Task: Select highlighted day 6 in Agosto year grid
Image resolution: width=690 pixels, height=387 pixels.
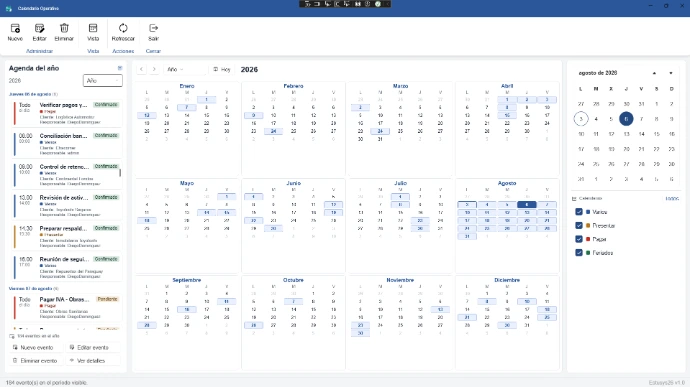Action: pyautogui.click(x=527, y=205)
